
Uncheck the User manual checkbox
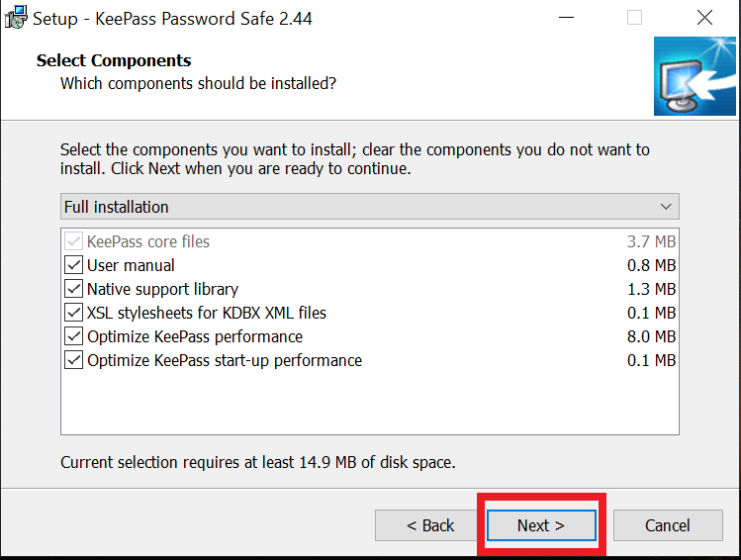tap(74, 265)
